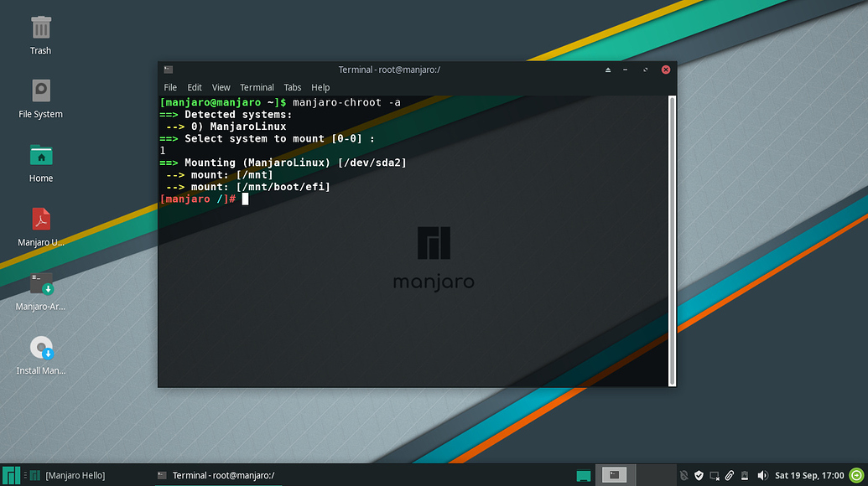This screenshot has height=486, width=868.
Task: Click the Terminal vertical scrollbar
Action: pos(672,240)
